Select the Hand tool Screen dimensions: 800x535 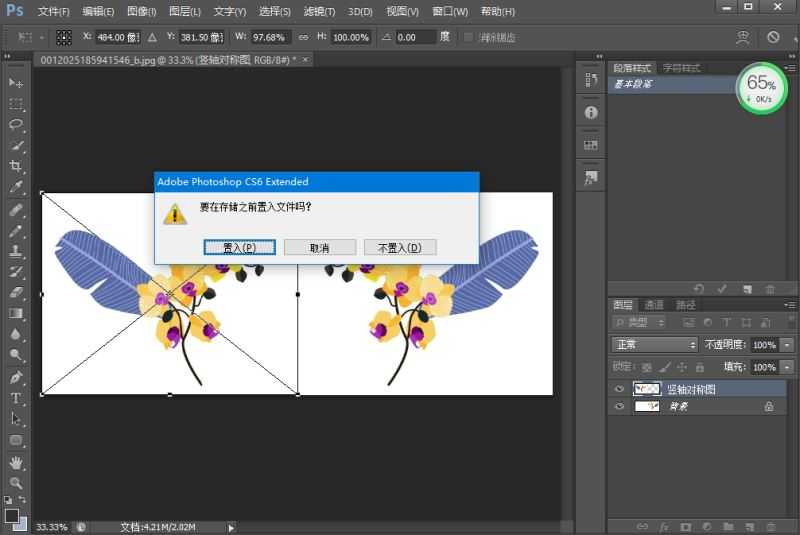click(16, 462)
